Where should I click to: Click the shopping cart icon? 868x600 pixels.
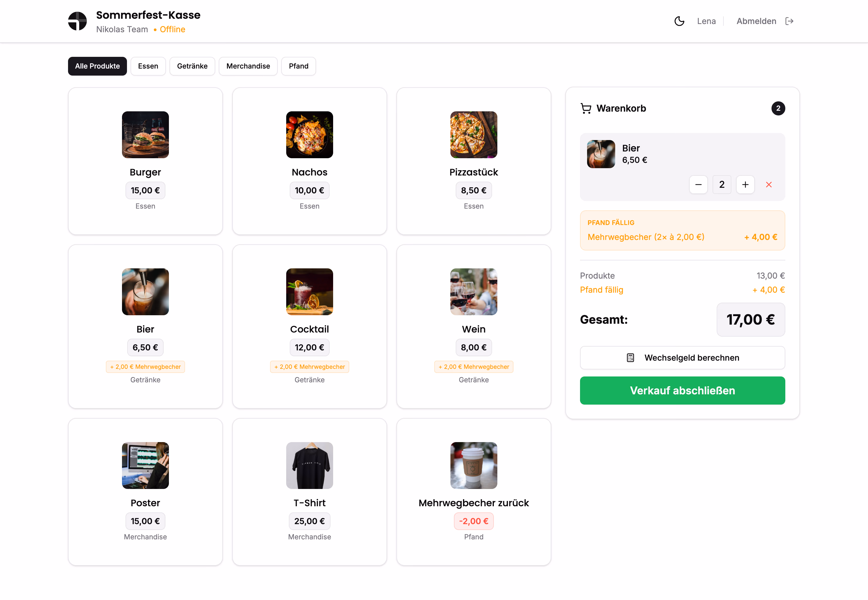(x=586, y=108)
